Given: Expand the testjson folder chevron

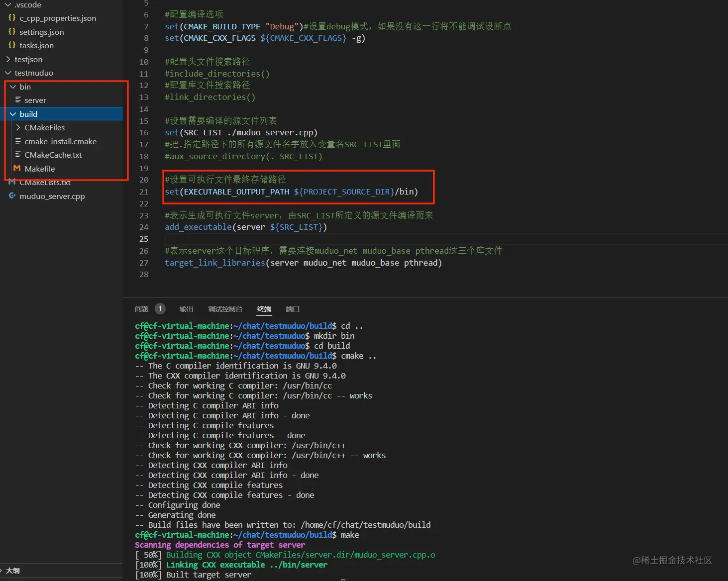Looking at the screenshot, I should pos(8,59).
